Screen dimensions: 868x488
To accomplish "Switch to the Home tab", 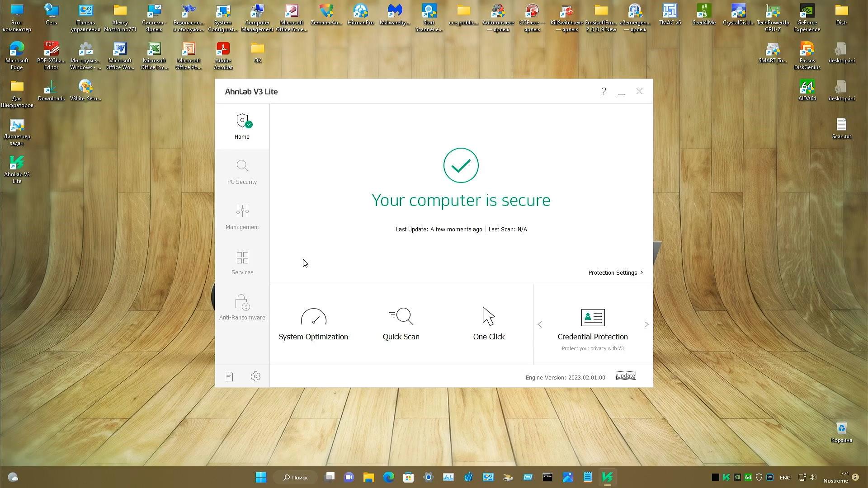I will tap(242, 127).
